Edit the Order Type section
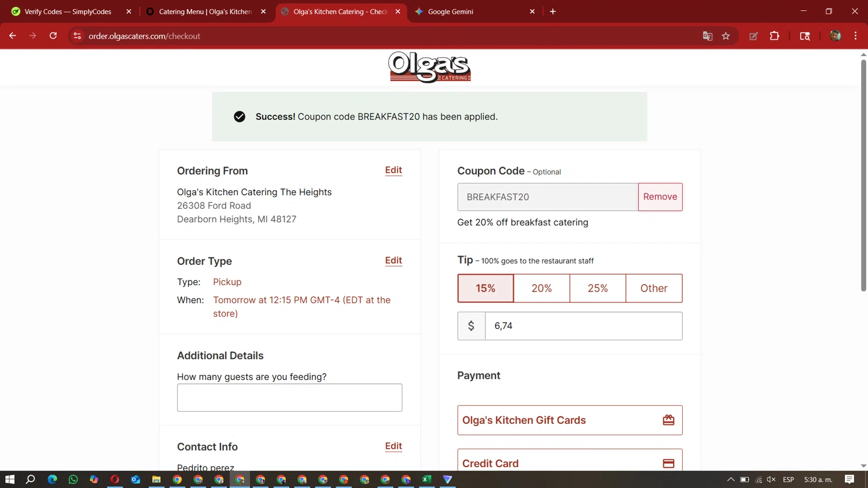Screen dimensions: 868x488 point(393,260)
